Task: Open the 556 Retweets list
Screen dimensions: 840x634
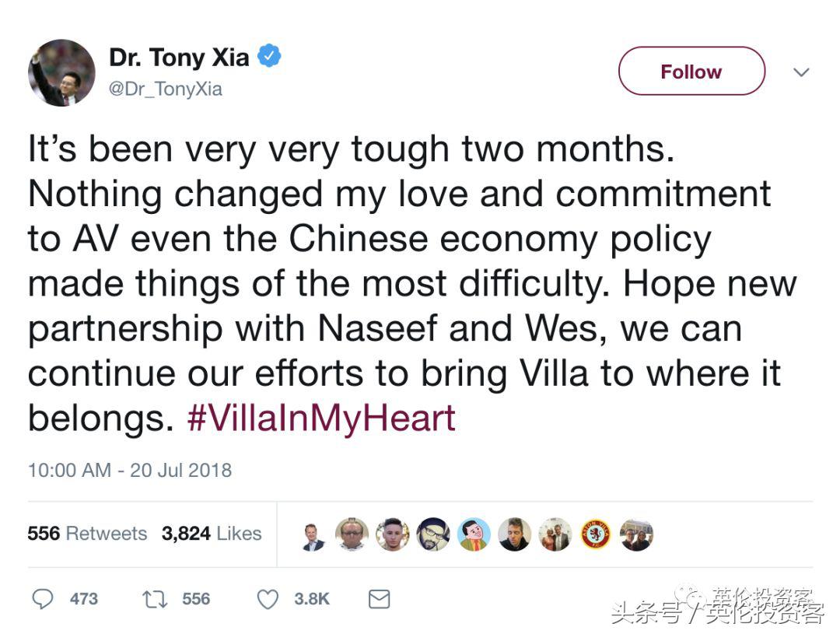Action: [x=86, y=534]
